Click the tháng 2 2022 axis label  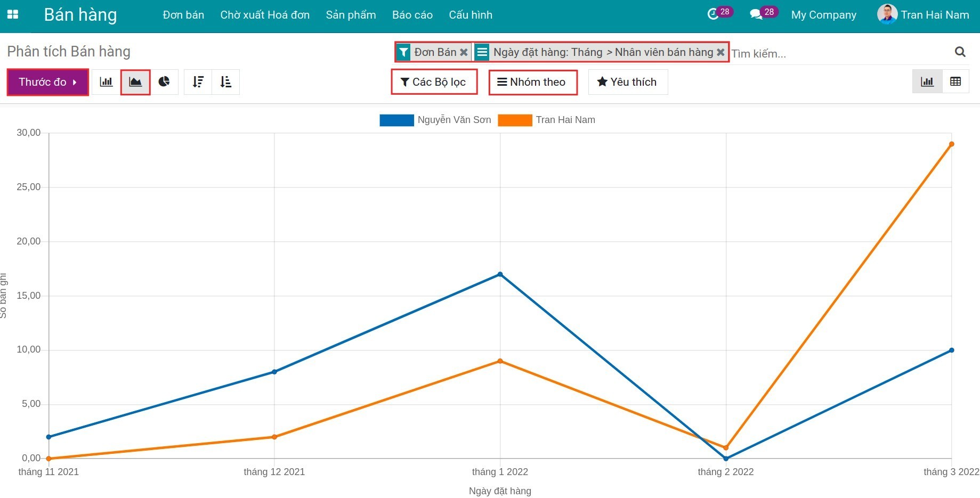click(725, 472)
